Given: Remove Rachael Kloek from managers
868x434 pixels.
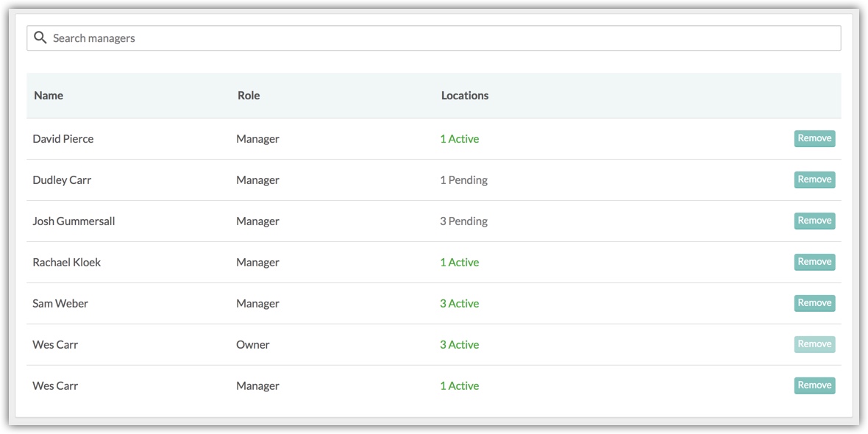Looking at the screenshot, I should pyautogui.click(x=814, y=262).
